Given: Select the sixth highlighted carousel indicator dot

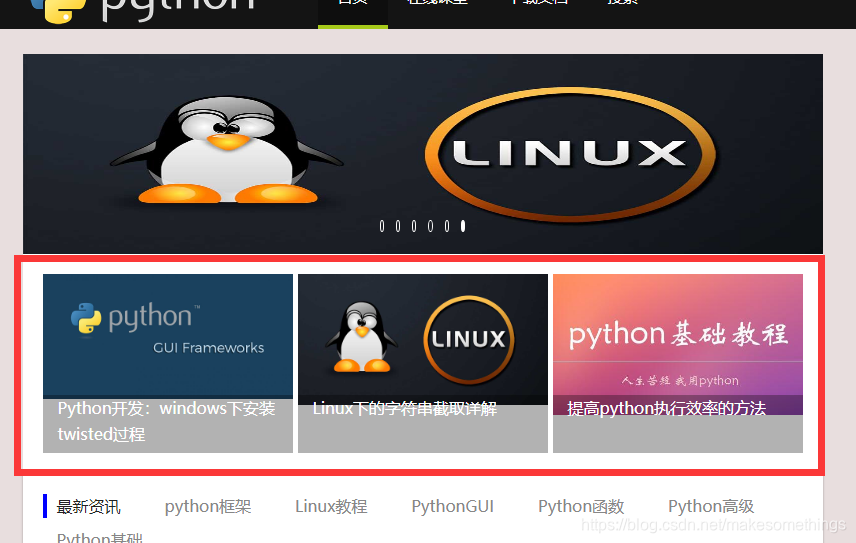Looking at the screenshot, I should pos(463,226).
